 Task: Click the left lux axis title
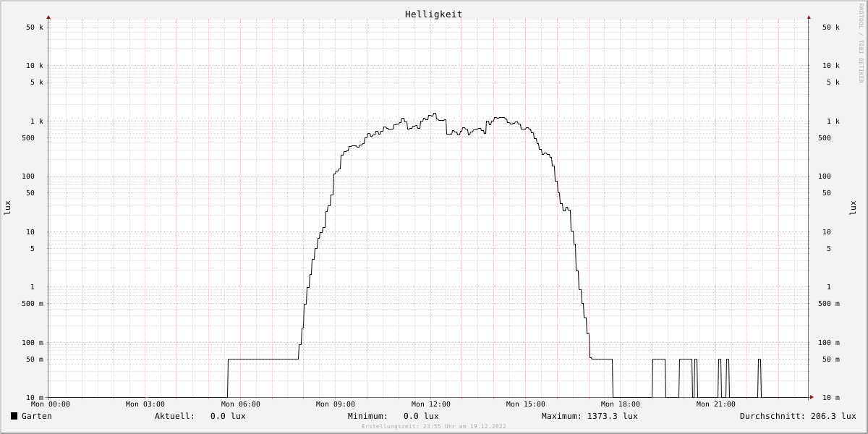click(x=7, y=208)
